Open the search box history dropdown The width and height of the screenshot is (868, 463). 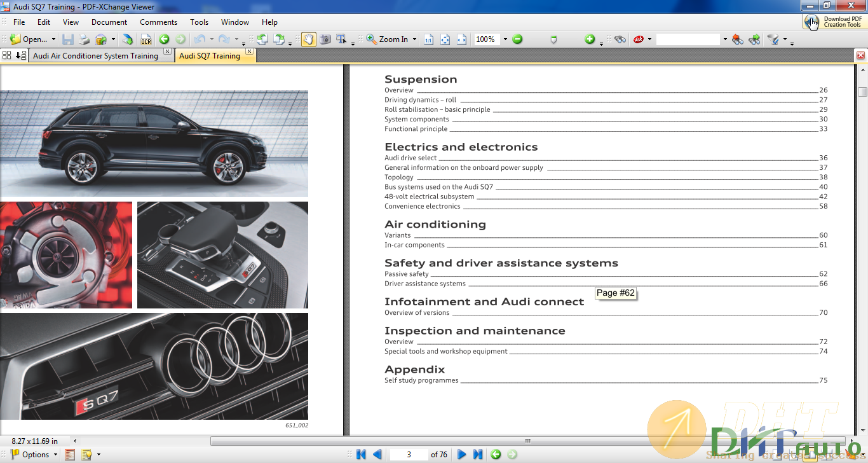tap(724, 39)
